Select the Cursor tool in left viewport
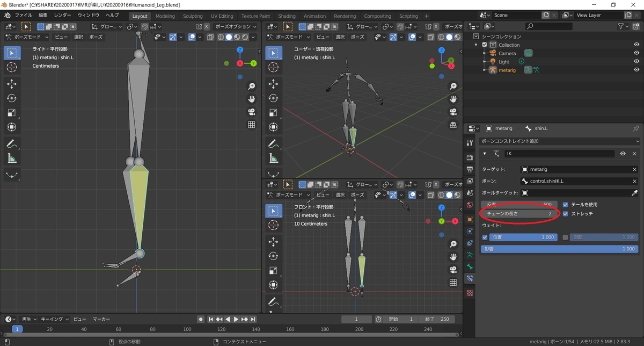The height and width of the screenshot is (346, 644). tap(12, 67)
